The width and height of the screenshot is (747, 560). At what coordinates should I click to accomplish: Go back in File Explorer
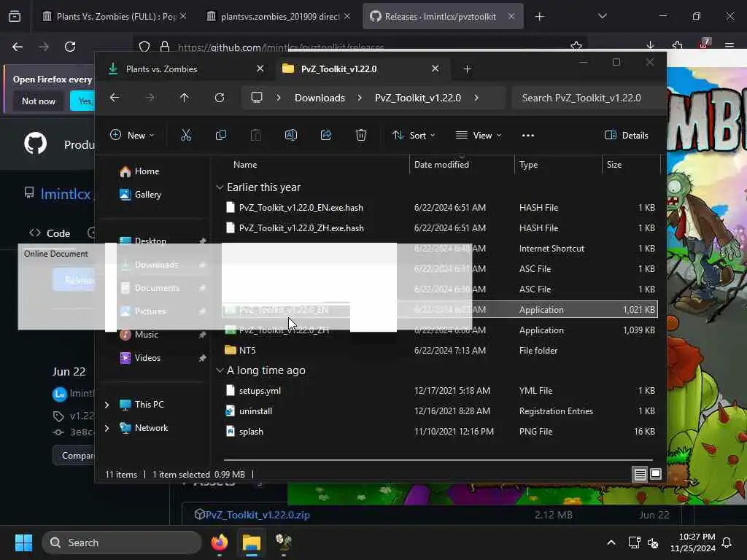tap(115, 98)
